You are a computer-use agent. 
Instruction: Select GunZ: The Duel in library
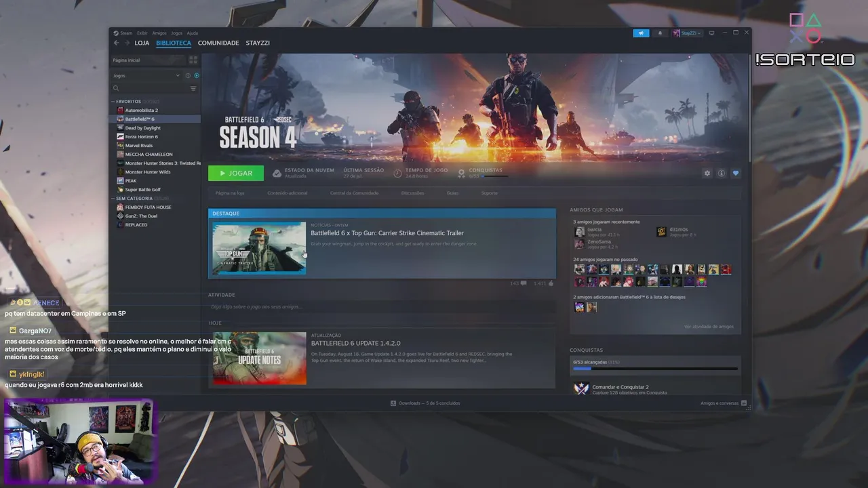[141, 216]
